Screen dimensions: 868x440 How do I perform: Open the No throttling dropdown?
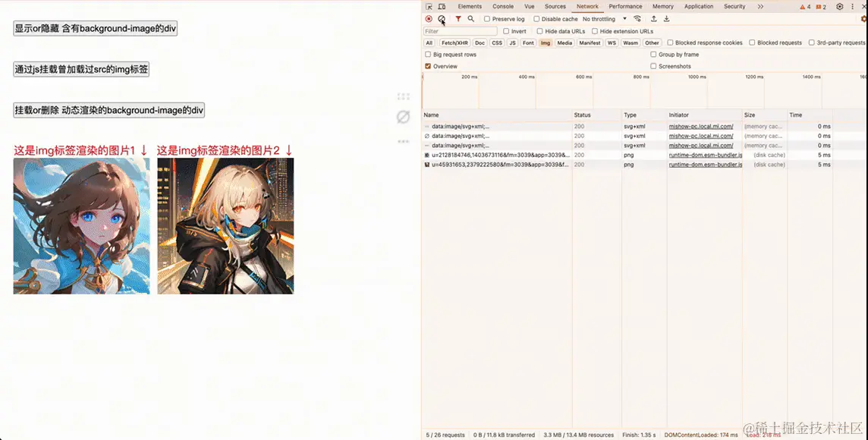(x=599, y=19)
